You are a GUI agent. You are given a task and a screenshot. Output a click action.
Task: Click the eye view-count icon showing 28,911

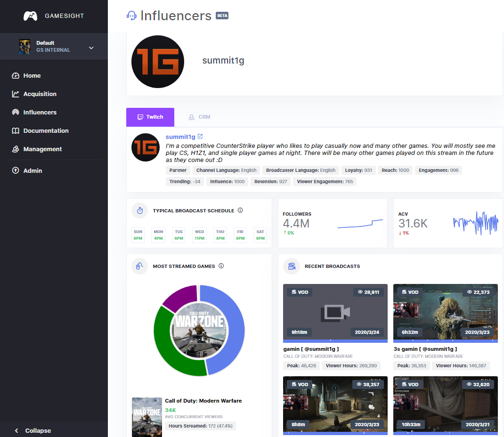pos(360,292)
